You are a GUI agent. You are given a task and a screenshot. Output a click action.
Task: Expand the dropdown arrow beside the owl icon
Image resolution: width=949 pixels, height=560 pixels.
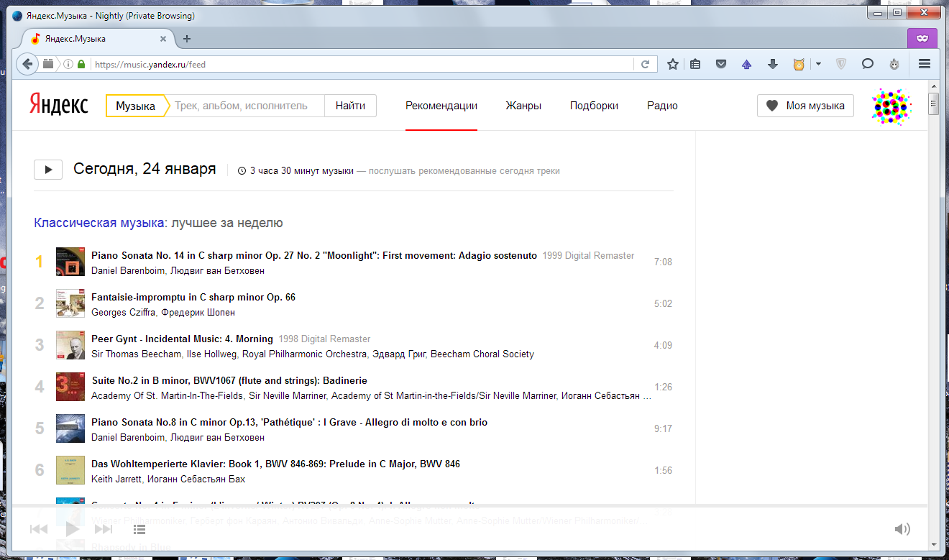pos(818,64)
